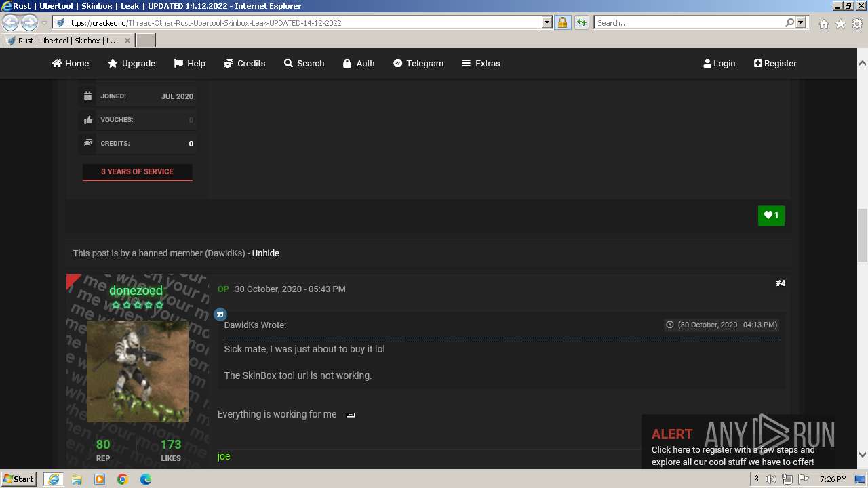Click the 173 LIKES value
This screenshot has height=488, width=868.
pyautogui.click(x=171, y=445)
